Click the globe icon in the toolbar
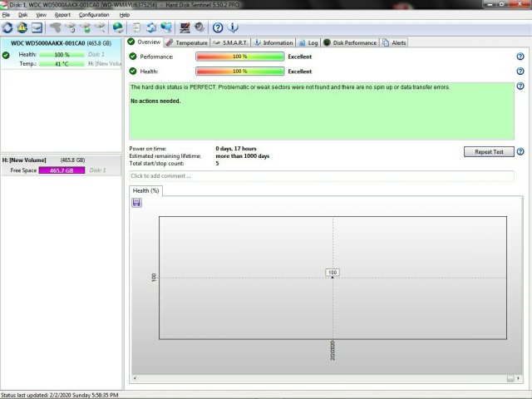The height and width of the screenshot is (399, 532). tap(118, 27)
